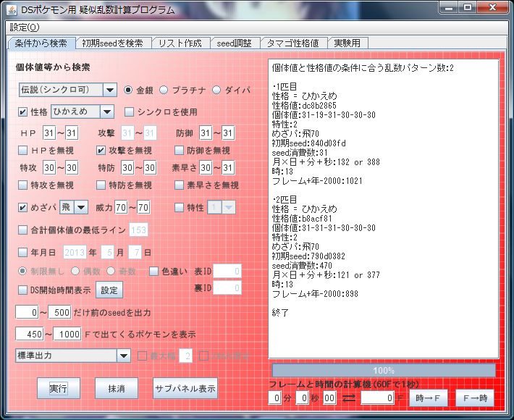Click the 初期seed:790d0382 result line
The height and width of the screenshot is (420, 514).
tap(308, 256)
